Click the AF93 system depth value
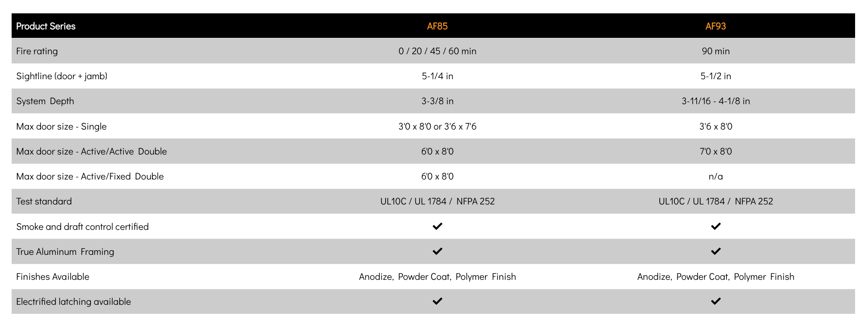Viewport: 868px width, 325px height. click(x=716, y=101)
